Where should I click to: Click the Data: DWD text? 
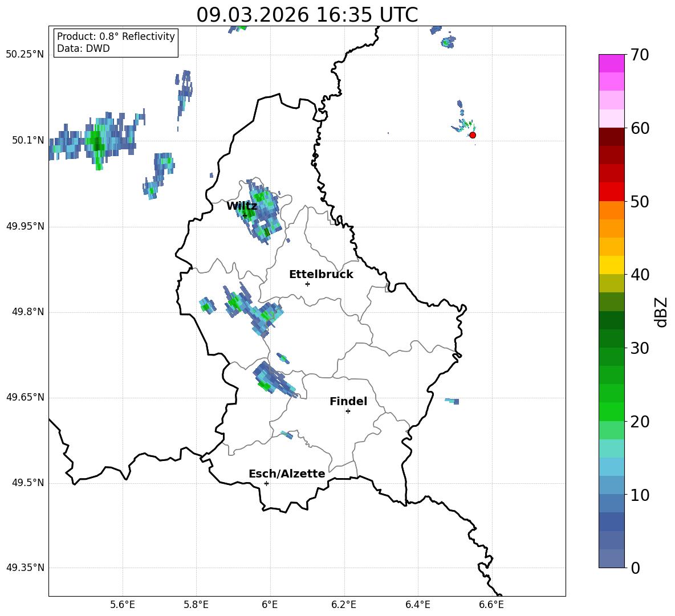(x=83, y=49)
